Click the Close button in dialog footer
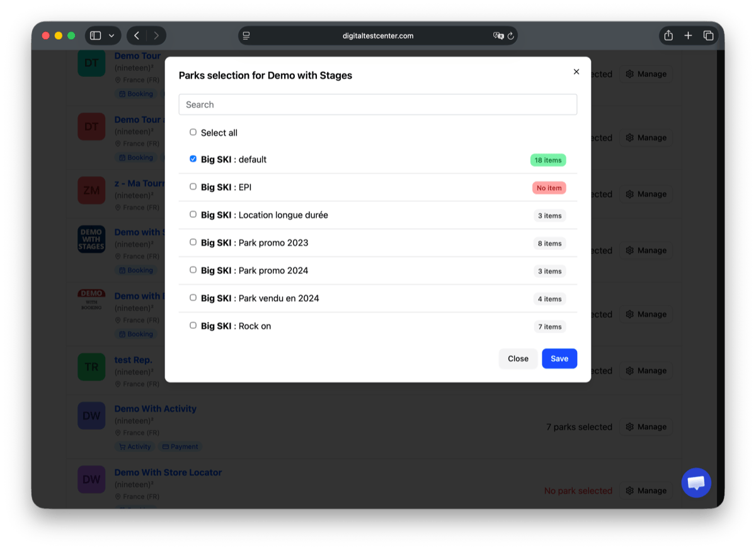The image size is (756, 550). (518, 358)
